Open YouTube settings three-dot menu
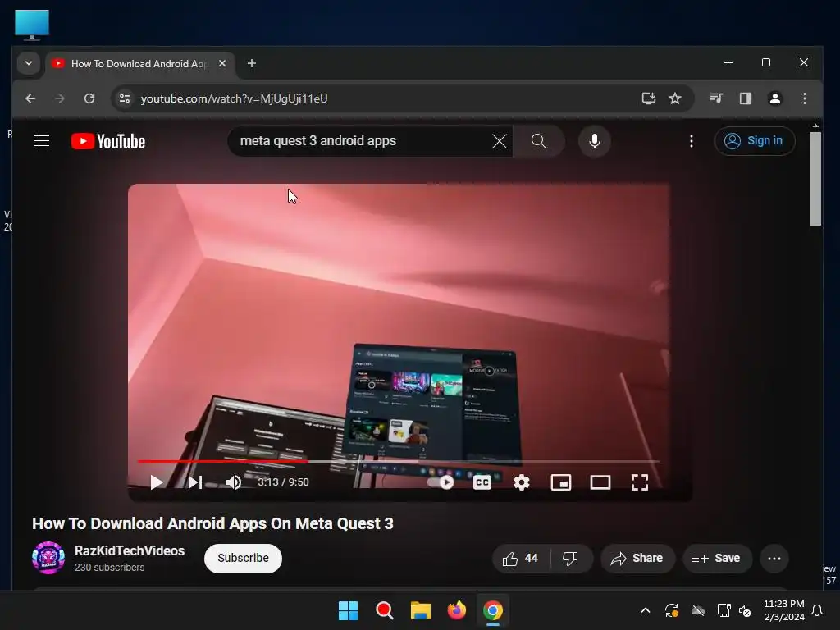 [692, 141]
